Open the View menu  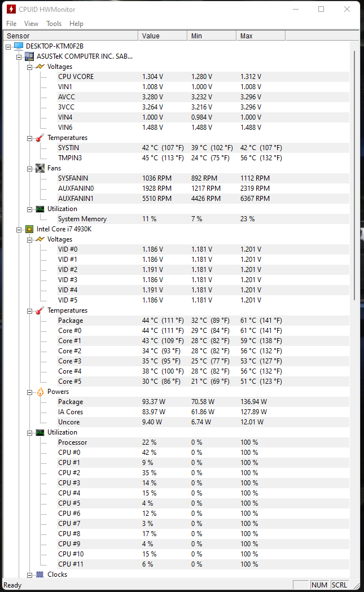[x=31, y=24]
